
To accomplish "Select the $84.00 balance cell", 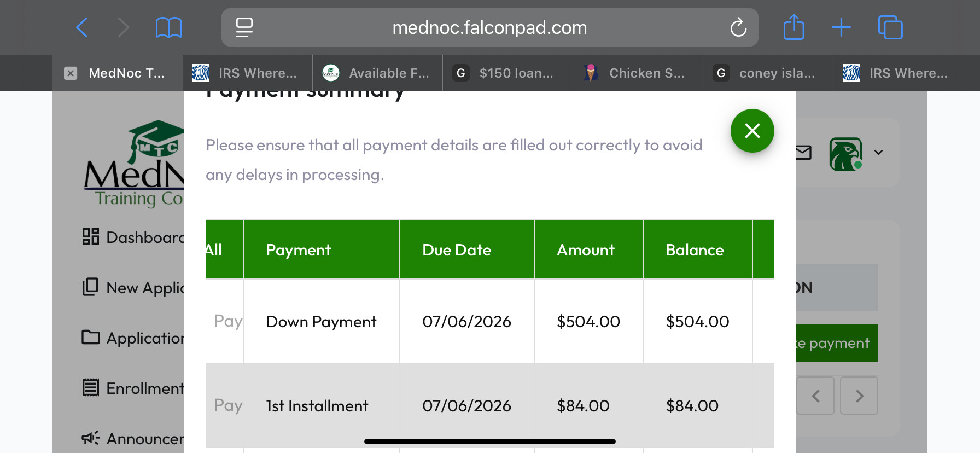I will point(698,405).
